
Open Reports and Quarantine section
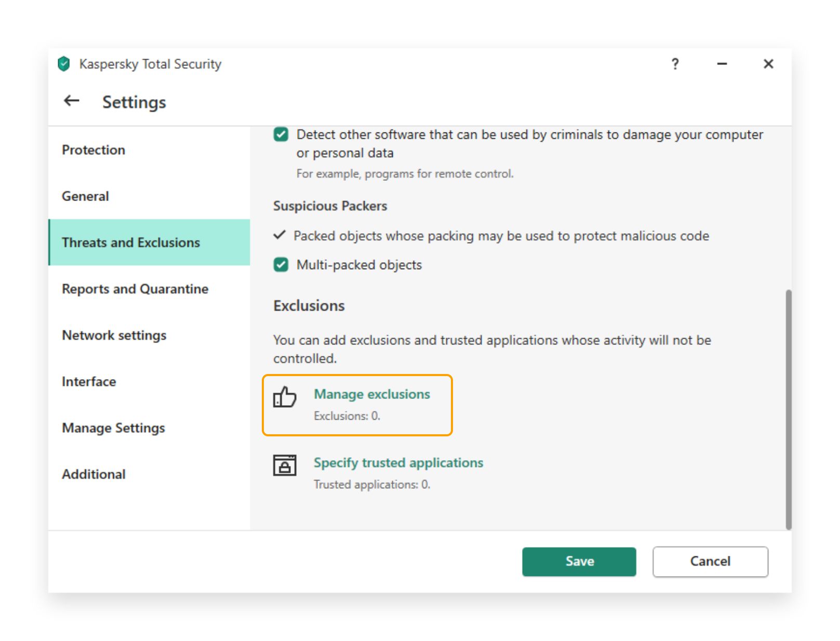150,289
